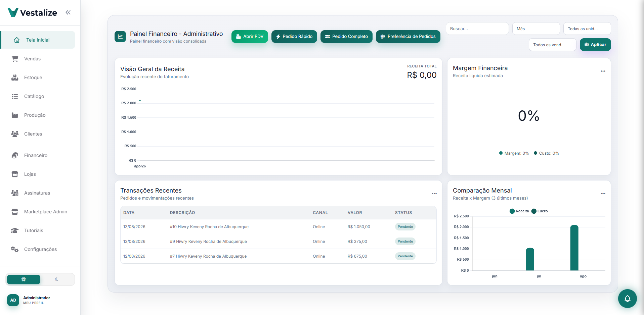The image size is (644, 315).
Task: Click the Buscar search field
Action: pos(477,29)
